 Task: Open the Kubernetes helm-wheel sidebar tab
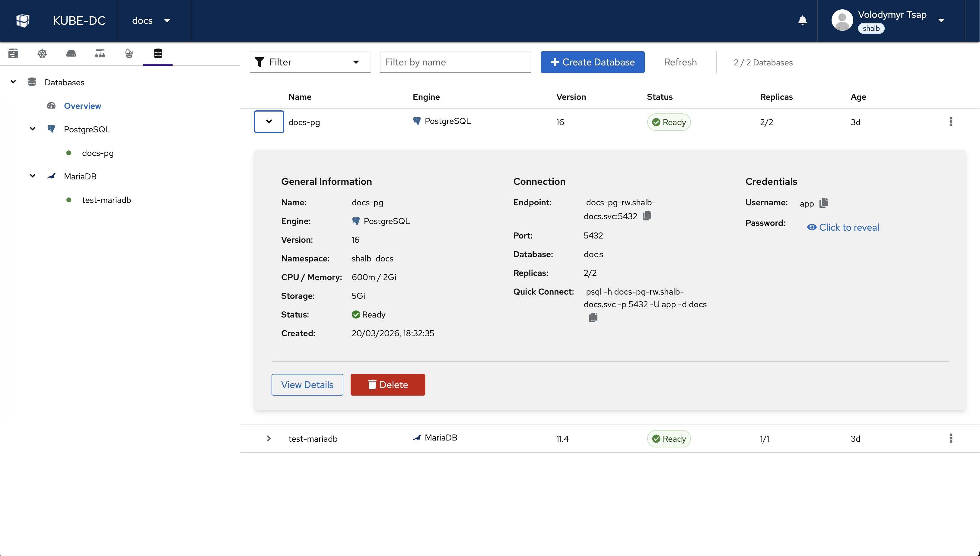point(43,53)
